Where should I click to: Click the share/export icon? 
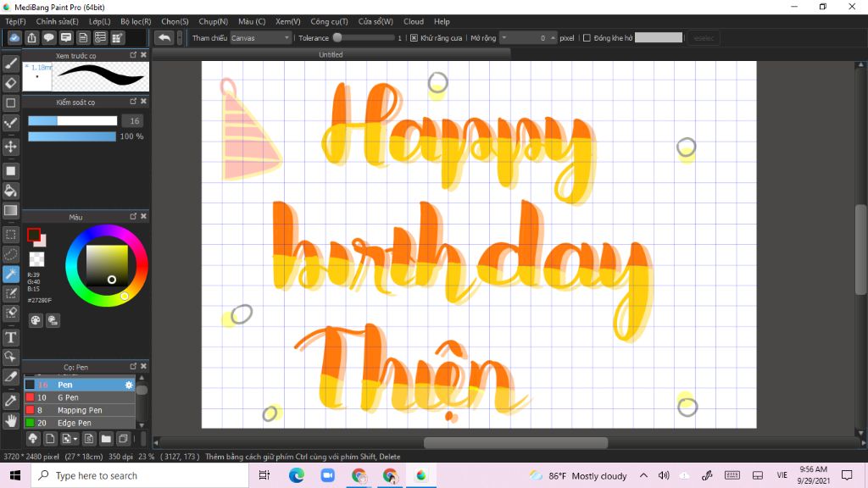click(31, 37)
